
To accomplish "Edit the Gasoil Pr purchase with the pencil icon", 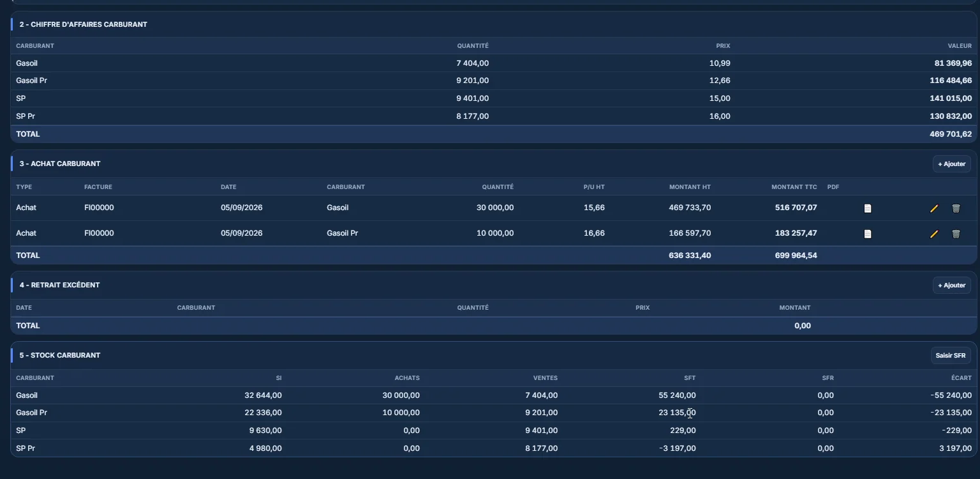I will pyautogui.click(x=934, y=234).
